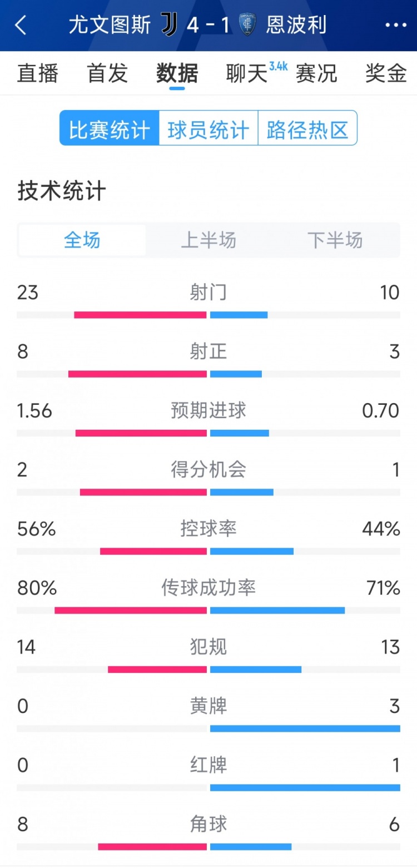Go to the 赛况 tab
Screen dimensions: 417x868
click(x=316, y=73)
